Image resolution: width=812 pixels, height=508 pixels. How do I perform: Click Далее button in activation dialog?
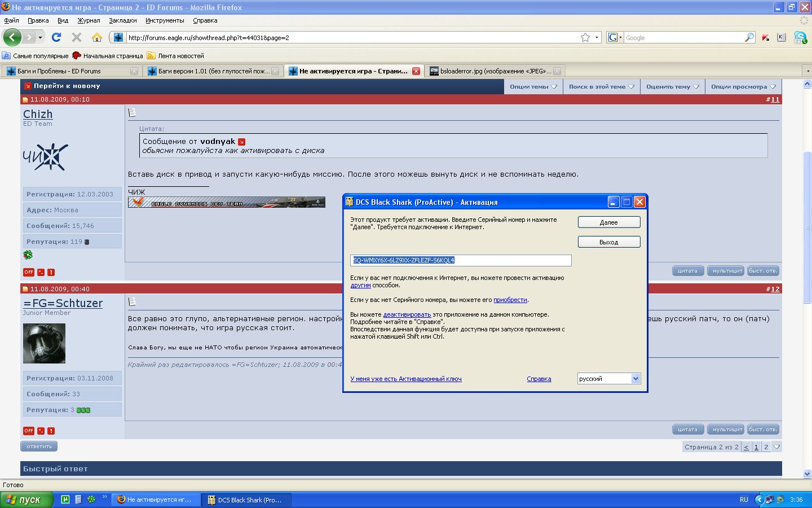tap(609, 222)
